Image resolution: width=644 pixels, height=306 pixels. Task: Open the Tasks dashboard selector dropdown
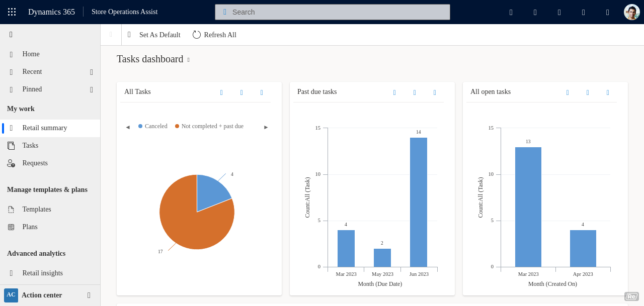188,59
